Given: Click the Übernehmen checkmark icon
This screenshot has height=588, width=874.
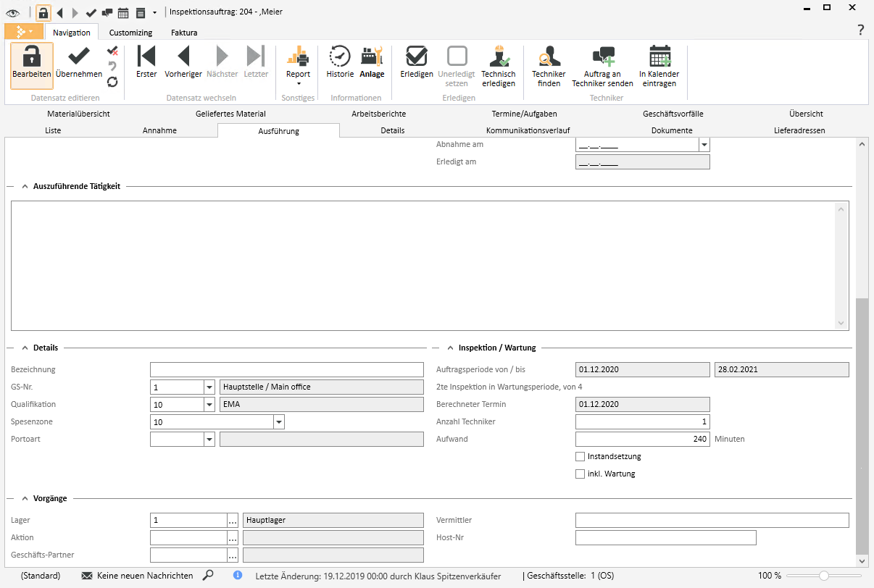Looking at the screenshot, I should (78, 57).
